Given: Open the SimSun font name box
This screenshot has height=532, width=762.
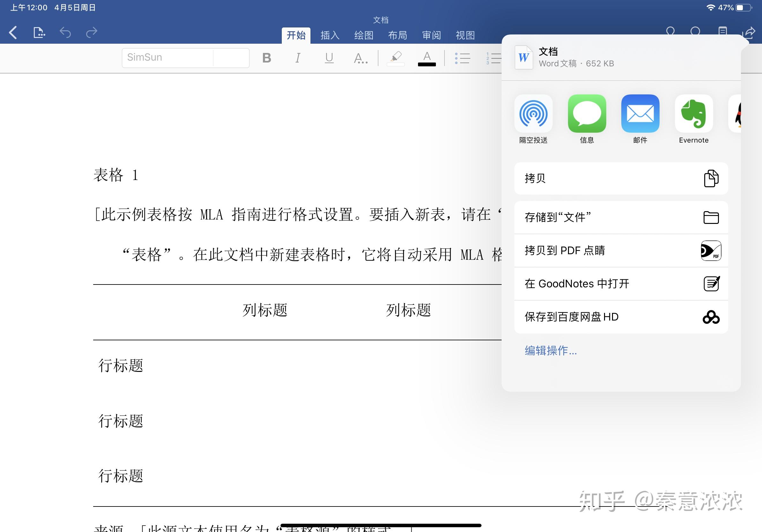Looking at the screenshot, I should click(168, 58).
